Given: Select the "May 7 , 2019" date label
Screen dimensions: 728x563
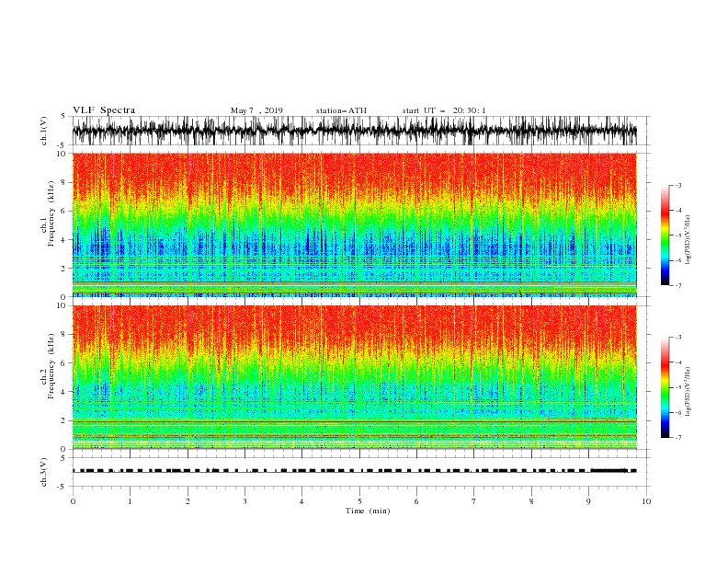Looking at the screenshot, I should 256,110.
